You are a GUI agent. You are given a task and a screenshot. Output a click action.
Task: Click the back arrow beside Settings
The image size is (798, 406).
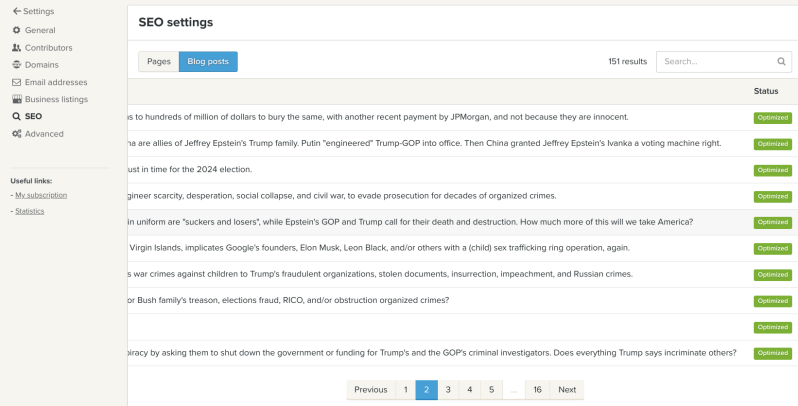click(x=16, y=11)
